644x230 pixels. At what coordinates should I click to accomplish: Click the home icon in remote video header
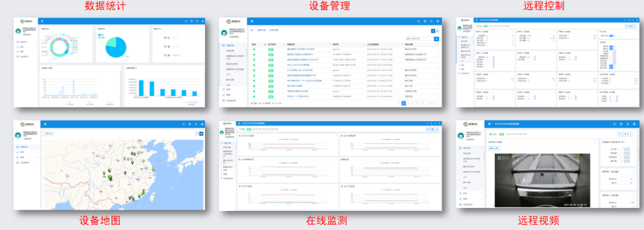614,124
